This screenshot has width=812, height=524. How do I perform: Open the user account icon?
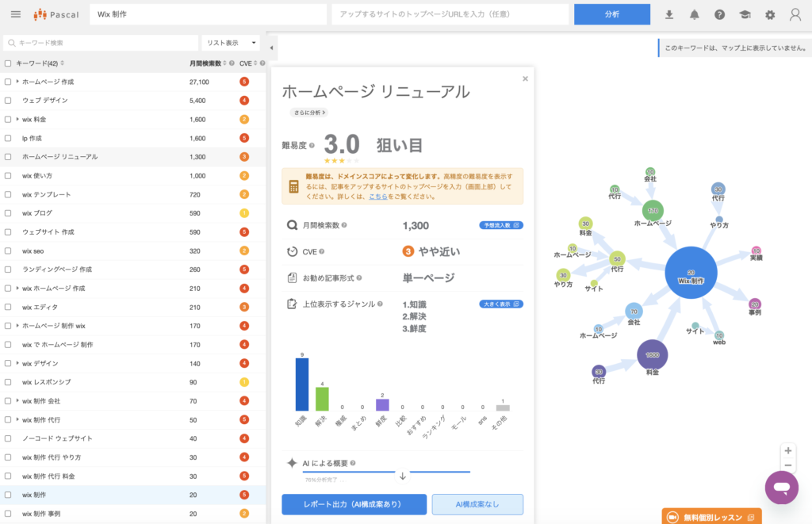point(795,14)
